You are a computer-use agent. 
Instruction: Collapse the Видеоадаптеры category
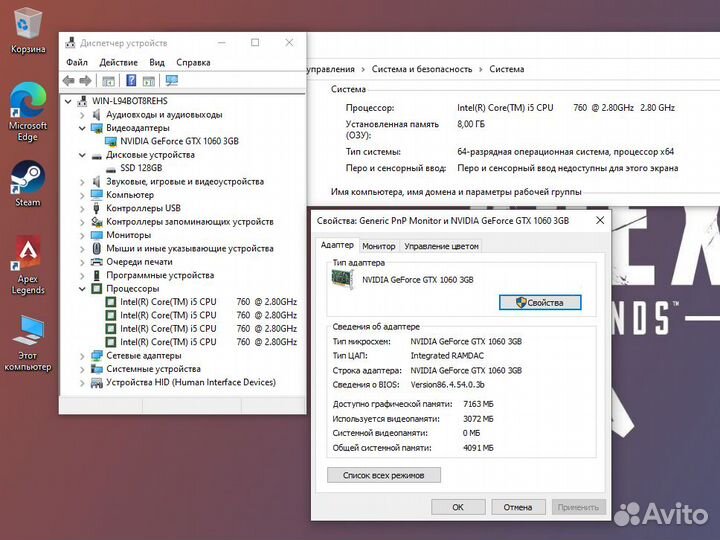click(x=82, y=128)
